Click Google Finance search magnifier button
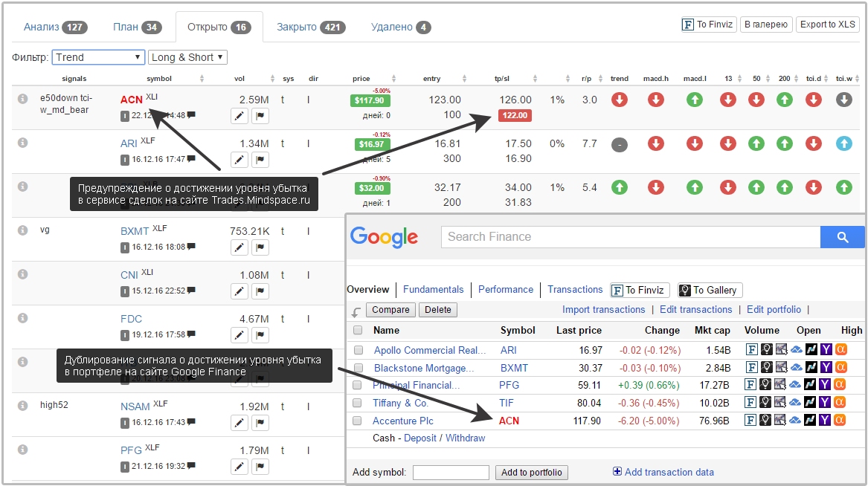Viewport: 868px width, 486px height. [843, 237]
